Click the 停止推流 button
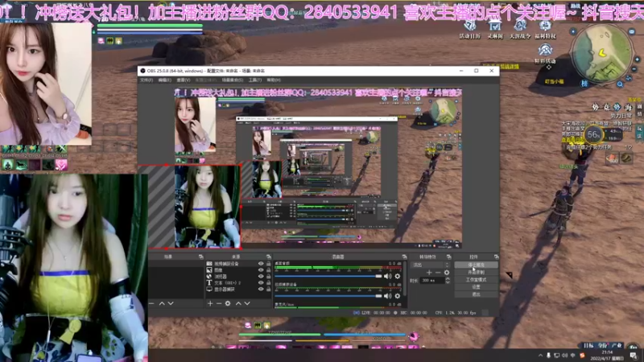Screen dimensions: 644x362 coord(476,265)
